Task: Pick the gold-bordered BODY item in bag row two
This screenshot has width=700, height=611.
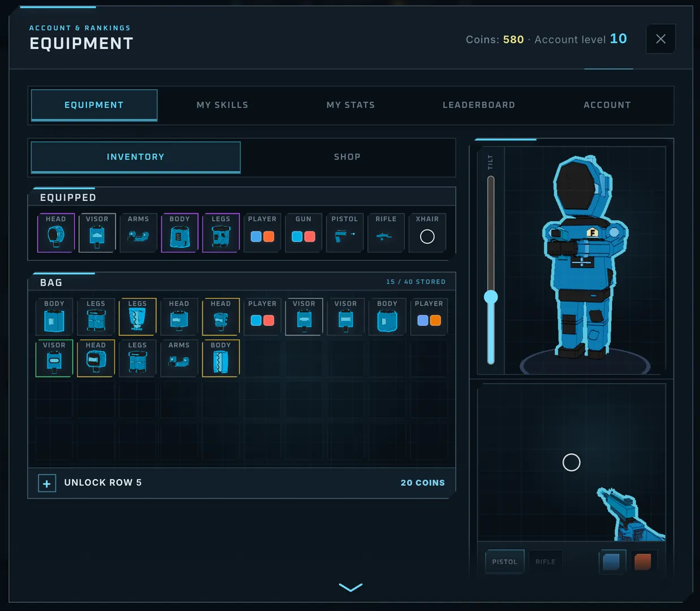Action: tap(221, 358)
